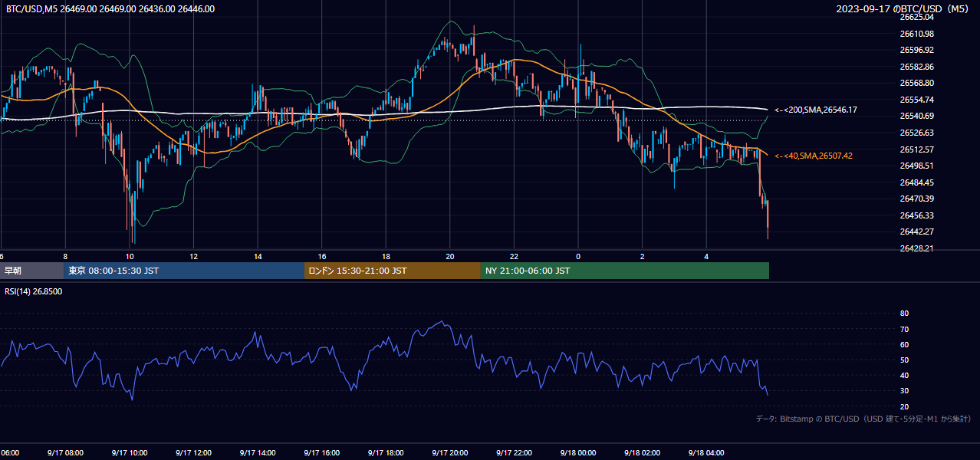Click the 9/18 04:00 time axis label
The height and width of the screenshot is (460, 980).
(706, 453)
